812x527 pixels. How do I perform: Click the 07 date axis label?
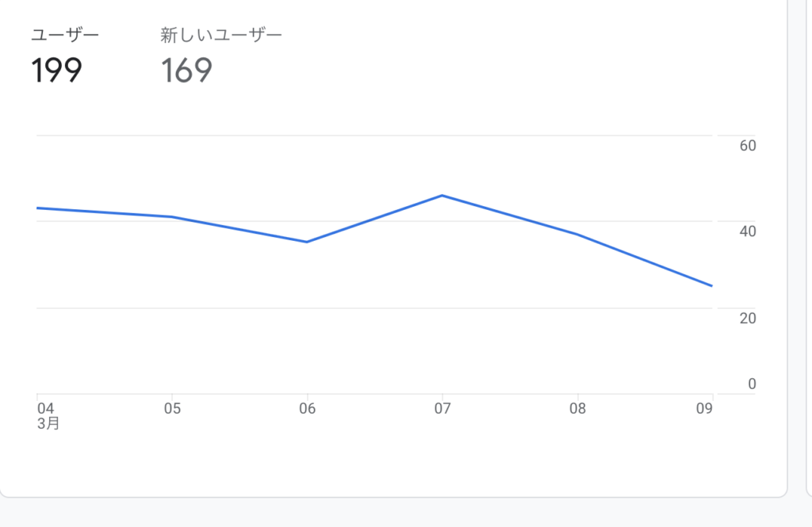442,408
